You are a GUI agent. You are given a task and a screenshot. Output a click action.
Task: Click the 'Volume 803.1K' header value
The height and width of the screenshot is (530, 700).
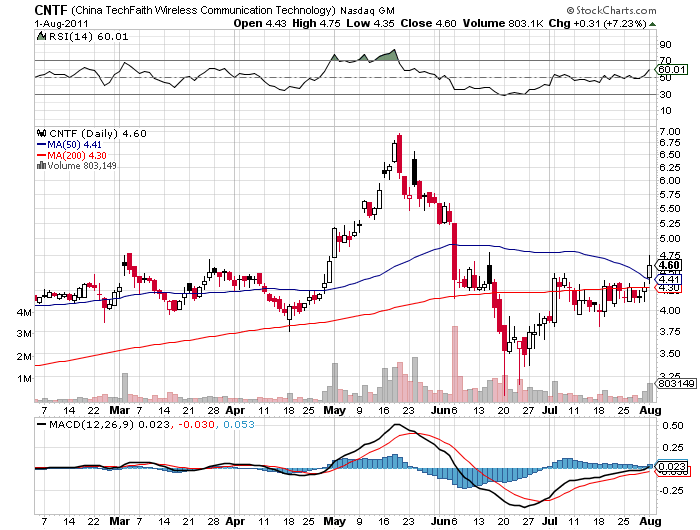pyautogui.click(x=503, y=23)
